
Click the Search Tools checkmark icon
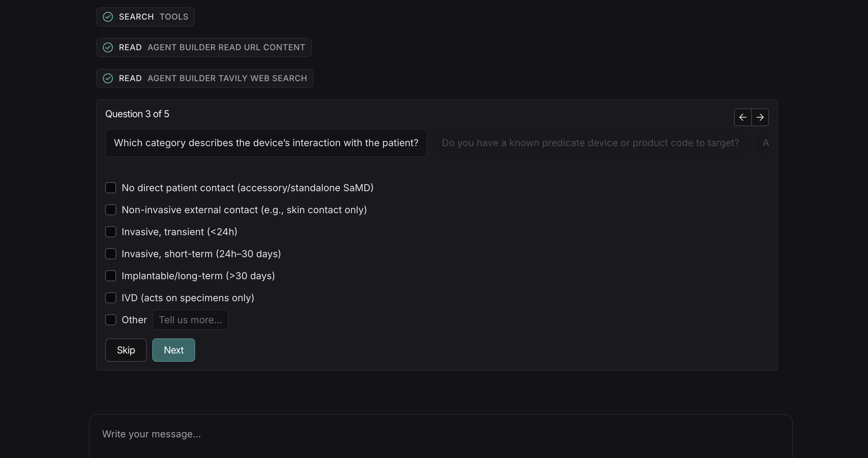108,17
